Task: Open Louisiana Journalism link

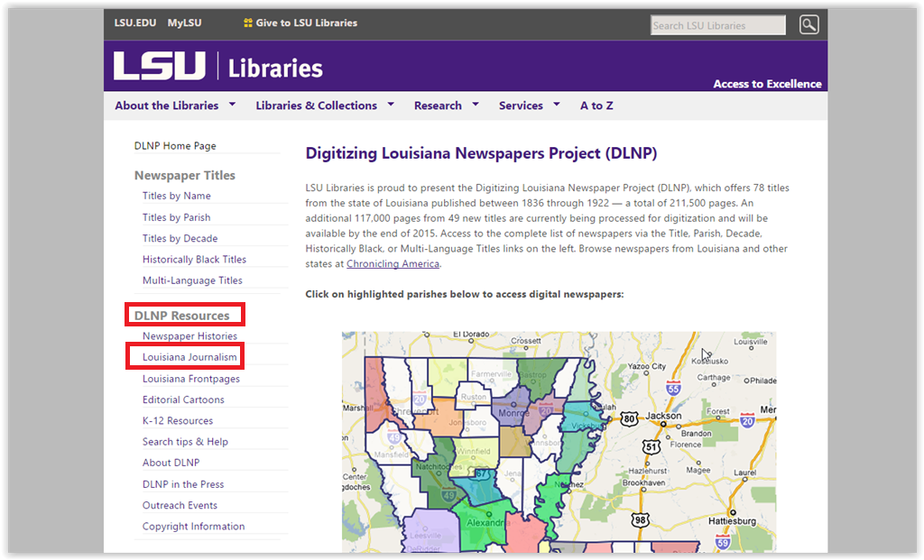Action: tap(189, 357)
